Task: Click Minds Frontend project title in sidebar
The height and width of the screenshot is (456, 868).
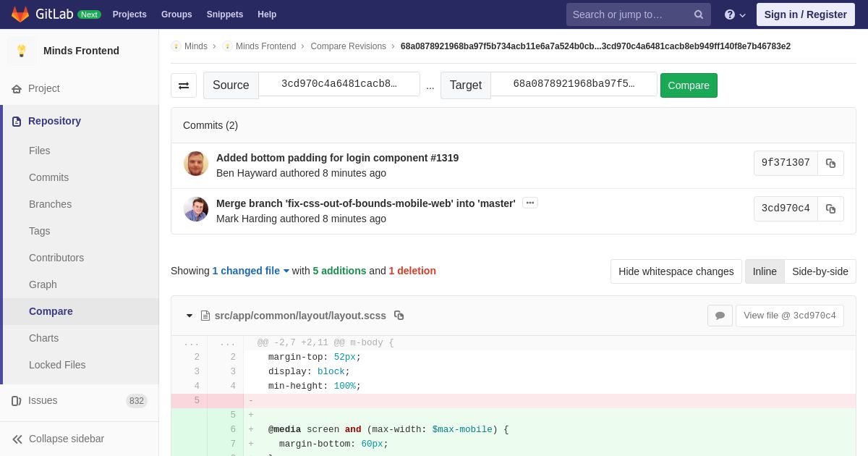Action: pos(81,51)
